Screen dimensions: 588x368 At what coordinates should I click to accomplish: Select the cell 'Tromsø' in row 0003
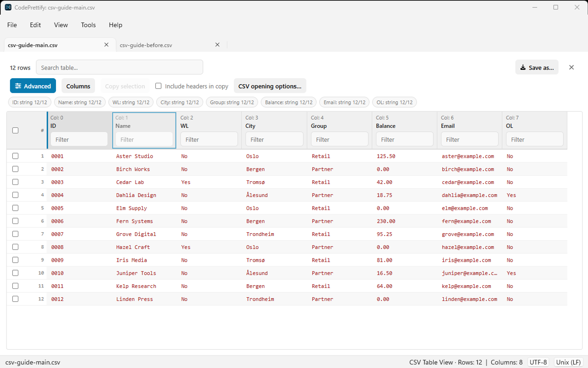pos(255,182)
